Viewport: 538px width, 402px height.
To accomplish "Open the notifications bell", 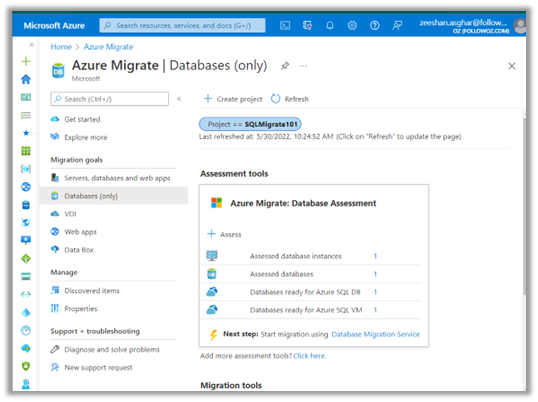I will coord(330,25).
